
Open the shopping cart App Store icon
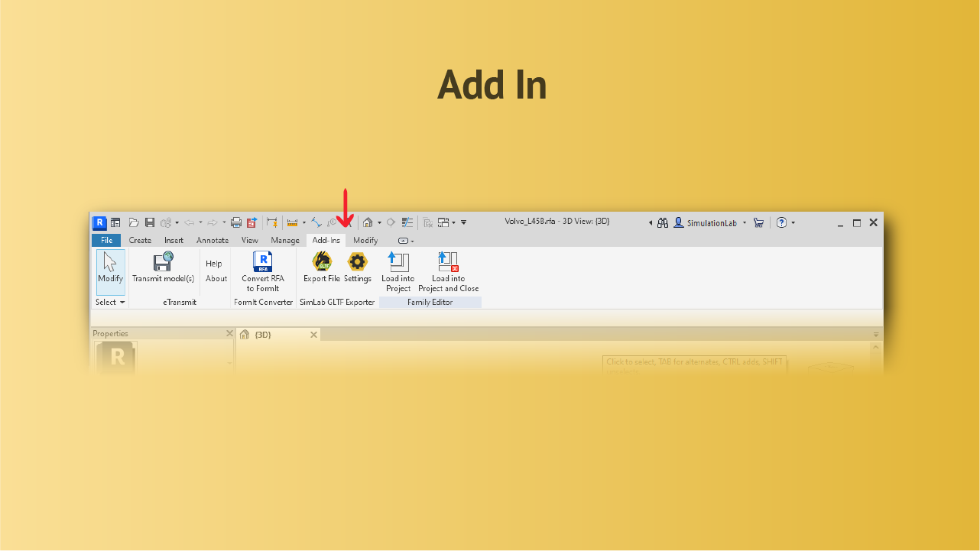pyautogui.click(x=758, y=222)
